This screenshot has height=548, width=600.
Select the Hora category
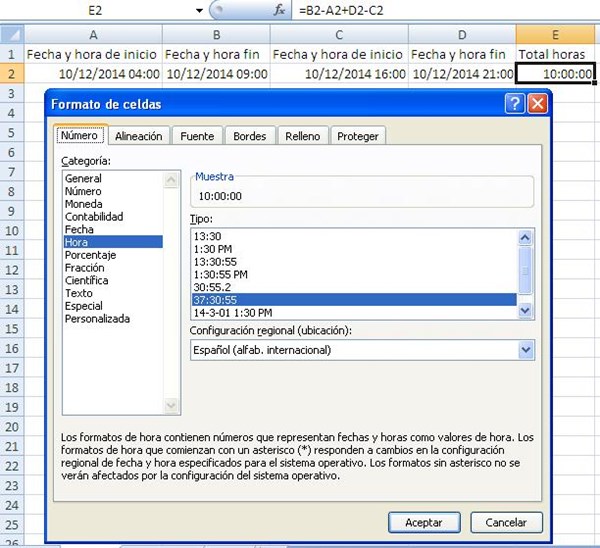coord(113,242)
